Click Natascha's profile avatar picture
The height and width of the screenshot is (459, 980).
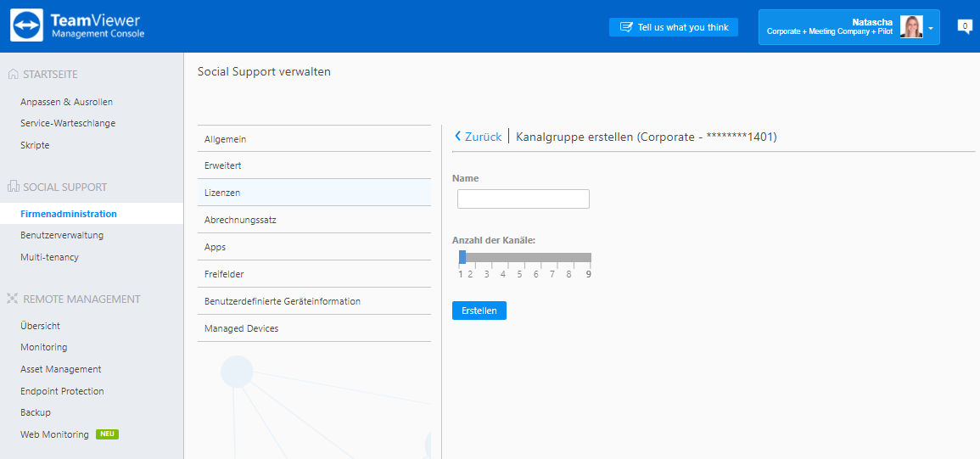click(911, 27)
